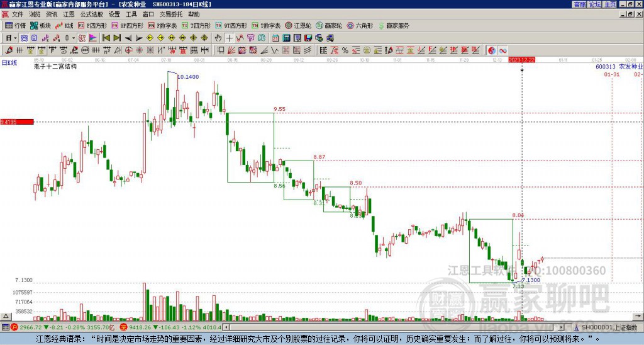Screen dimensions: 644x345
Task: Click the 日K线 label at chart corner
Action: (9, 63)
